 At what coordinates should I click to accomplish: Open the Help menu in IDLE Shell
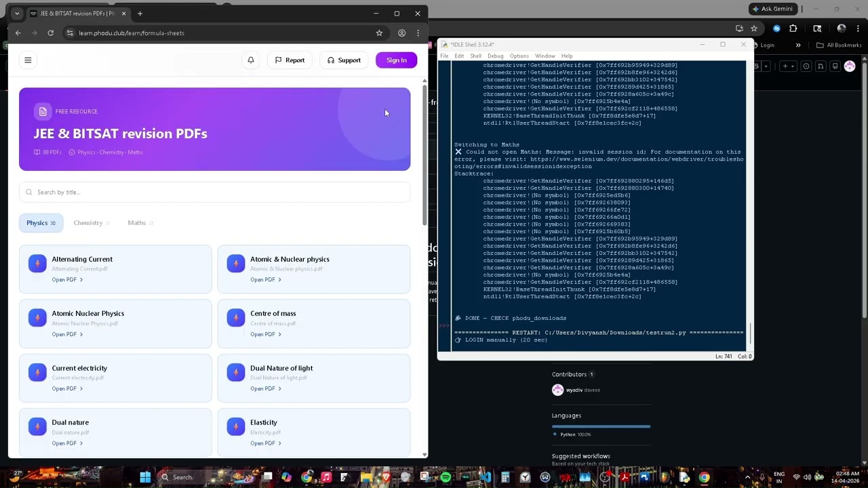click(x=567, y=56)
